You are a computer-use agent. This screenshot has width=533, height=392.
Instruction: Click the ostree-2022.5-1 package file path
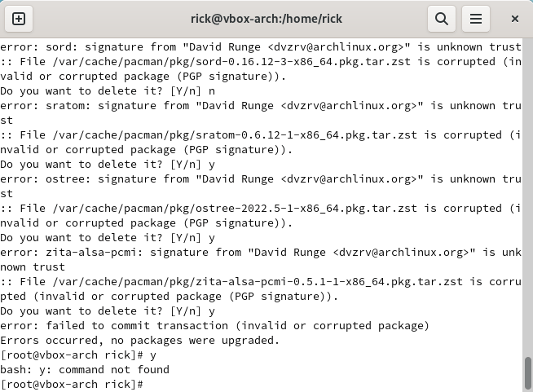click(235, 209)
